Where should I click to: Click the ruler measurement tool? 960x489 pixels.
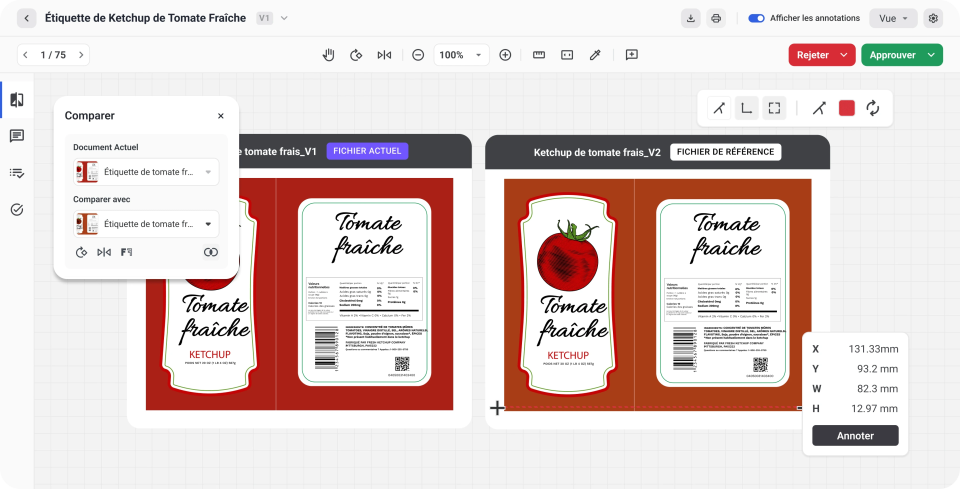(538, 55)
